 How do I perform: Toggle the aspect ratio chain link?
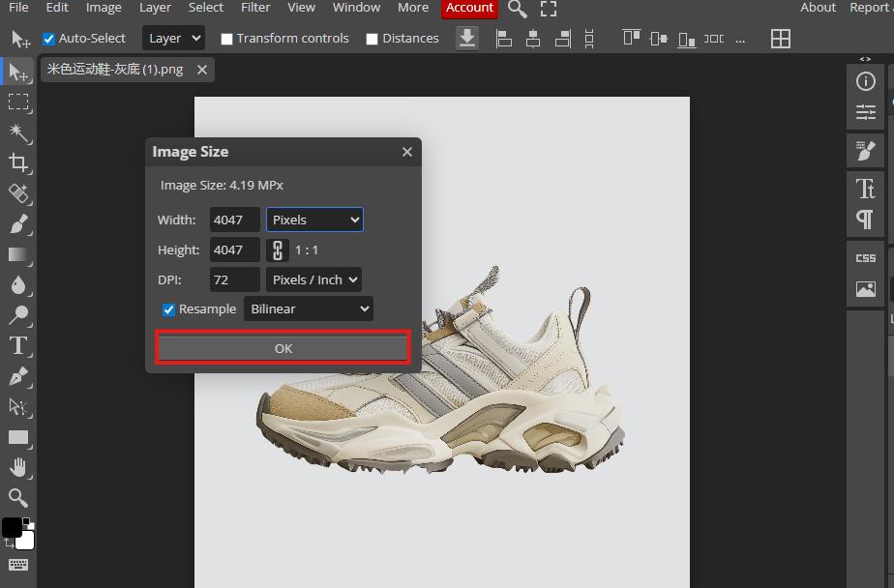[278, 250]
